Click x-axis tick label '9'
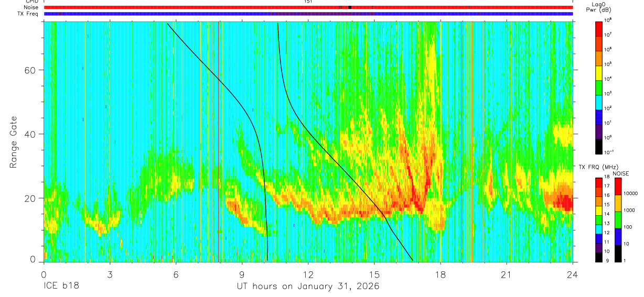This screenshot has width=644, height=297. tap(242, 274)
